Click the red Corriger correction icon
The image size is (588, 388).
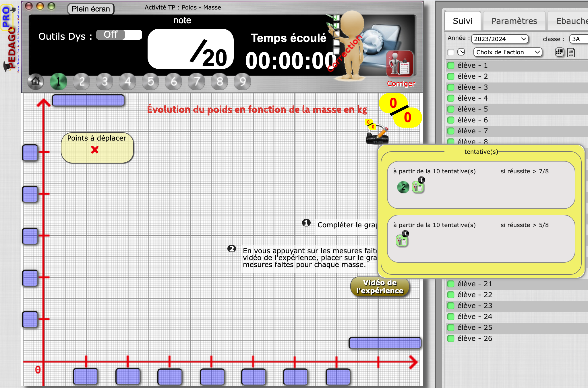pos(399,64)
